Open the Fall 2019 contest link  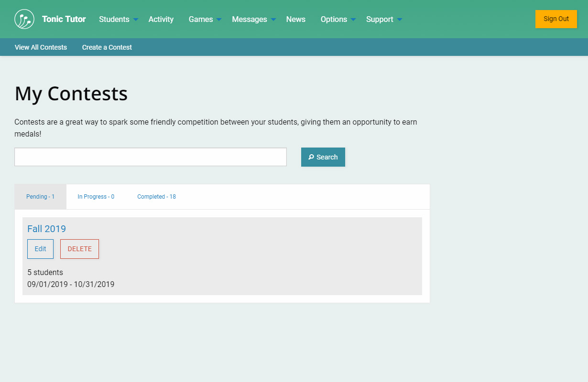46,229
